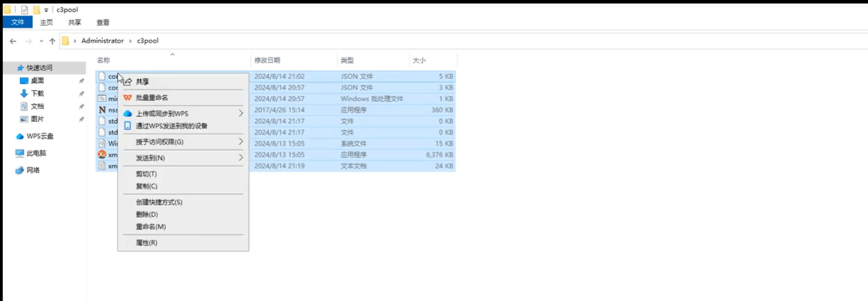Go forward with the right arrow button
The height and width of the screenshot is (301, 868).
pos(28,41)
